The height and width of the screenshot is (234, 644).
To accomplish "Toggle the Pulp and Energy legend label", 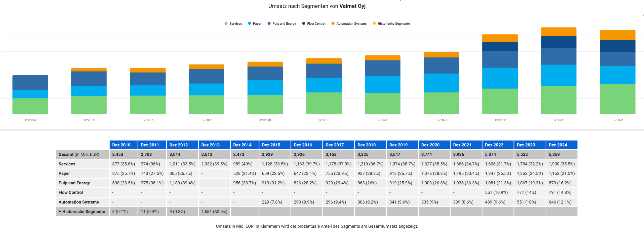I will (284, 24).
